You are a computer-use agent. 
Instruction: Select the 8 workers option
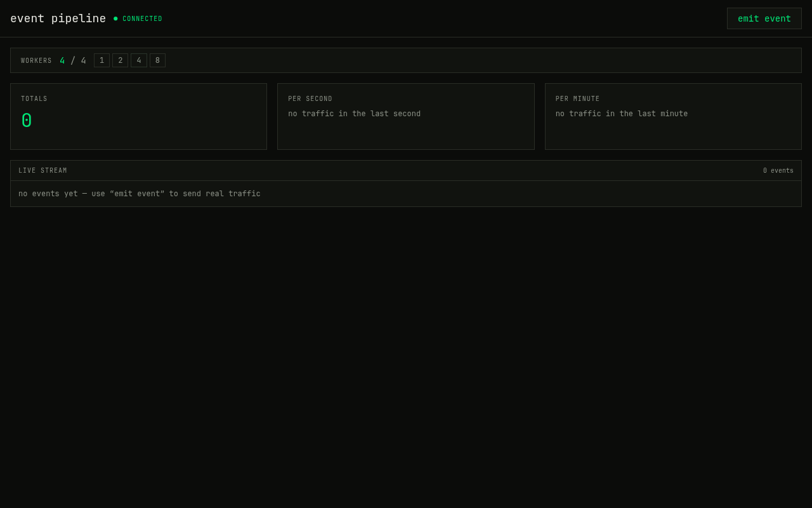click(x=157, y=60)
